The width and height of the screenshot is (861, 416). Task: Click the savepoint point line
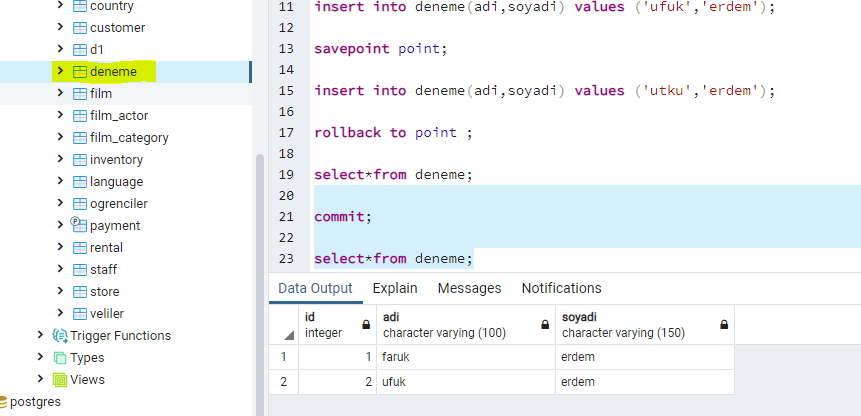(x=381, y=49)
